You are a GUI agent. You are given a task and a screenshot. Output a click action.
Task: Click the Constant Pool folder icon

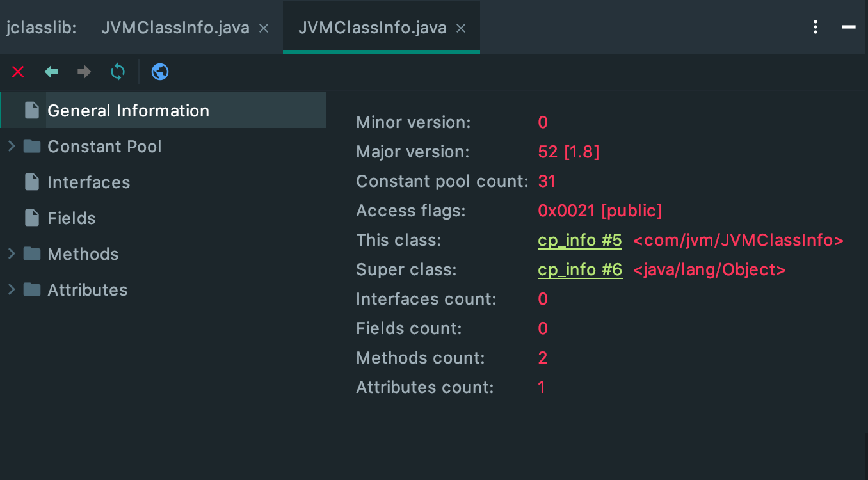(x=32, y=147)
